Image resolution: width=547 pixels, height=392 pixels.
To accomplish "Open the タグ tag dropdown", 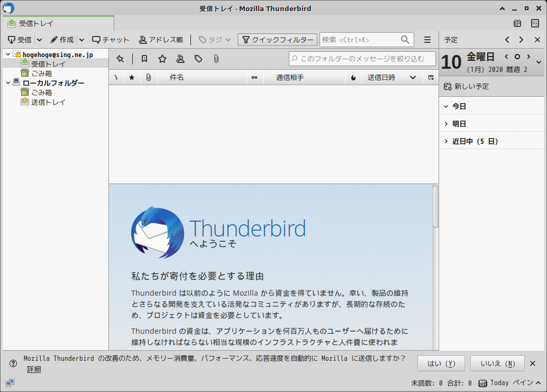I will 215,40.
